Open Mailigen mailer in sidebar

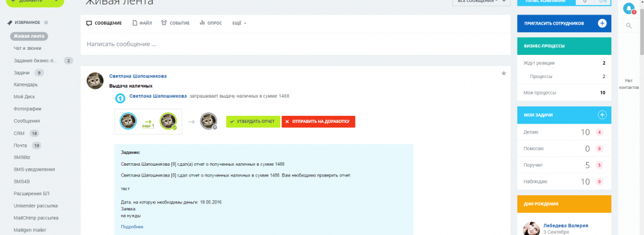(30, 230)
